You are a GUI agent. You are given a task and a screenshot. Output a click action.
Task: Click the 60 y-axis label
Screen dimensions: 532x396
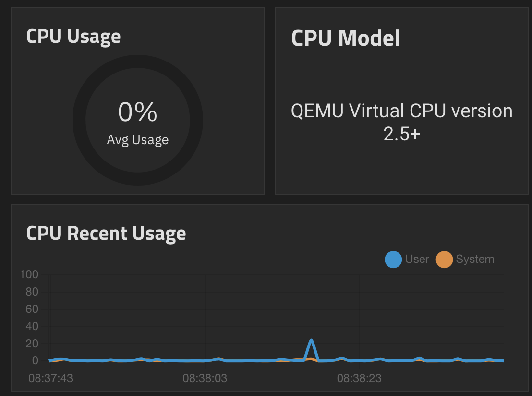click(32, 309)
